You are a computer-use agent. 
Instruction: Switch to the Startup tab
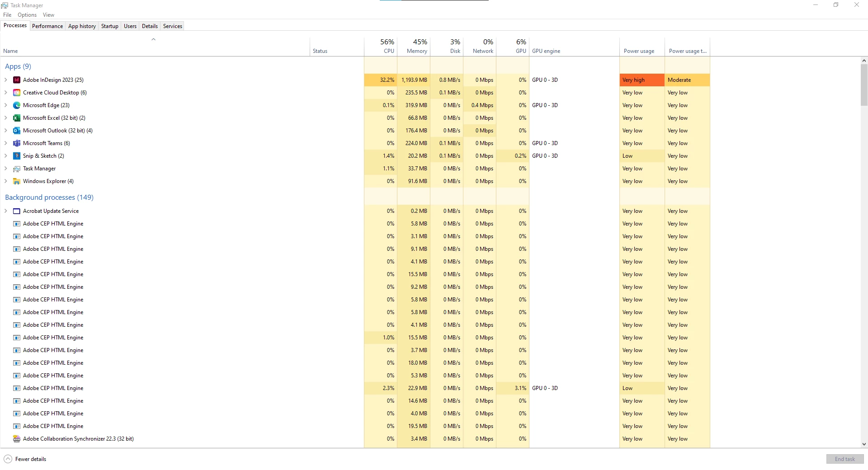(110, 26)
